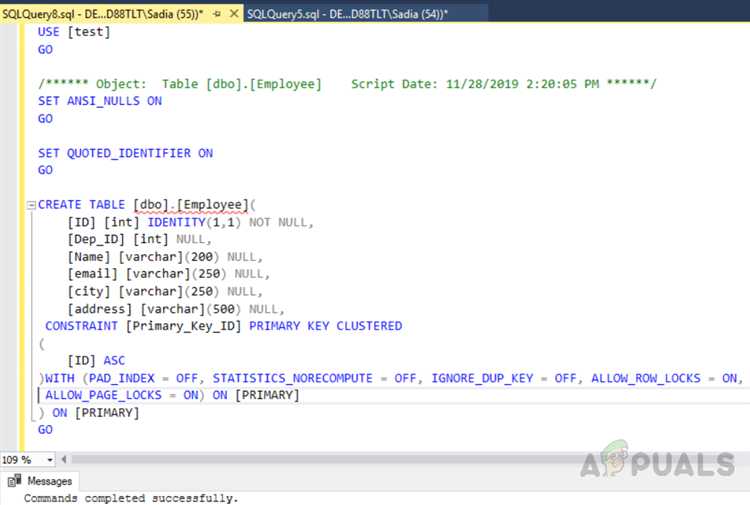Click the '[ID] ASC' line
The height and width of the screenshot is (505, 750).
tap(96, 361)
